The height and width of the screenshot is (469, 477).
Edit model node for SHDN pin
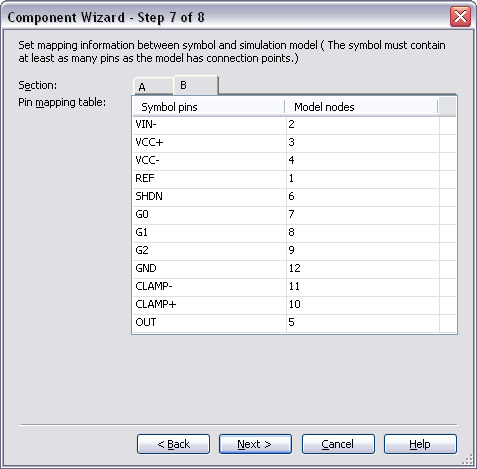point(363,196)
